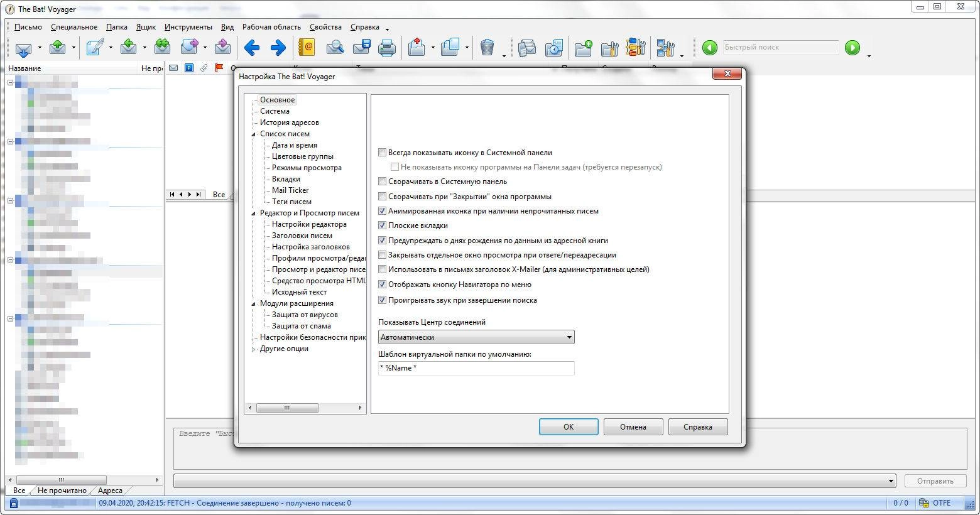Uncheck 'Отображать кнопку Навигатора по меню'

pos(382,285)
